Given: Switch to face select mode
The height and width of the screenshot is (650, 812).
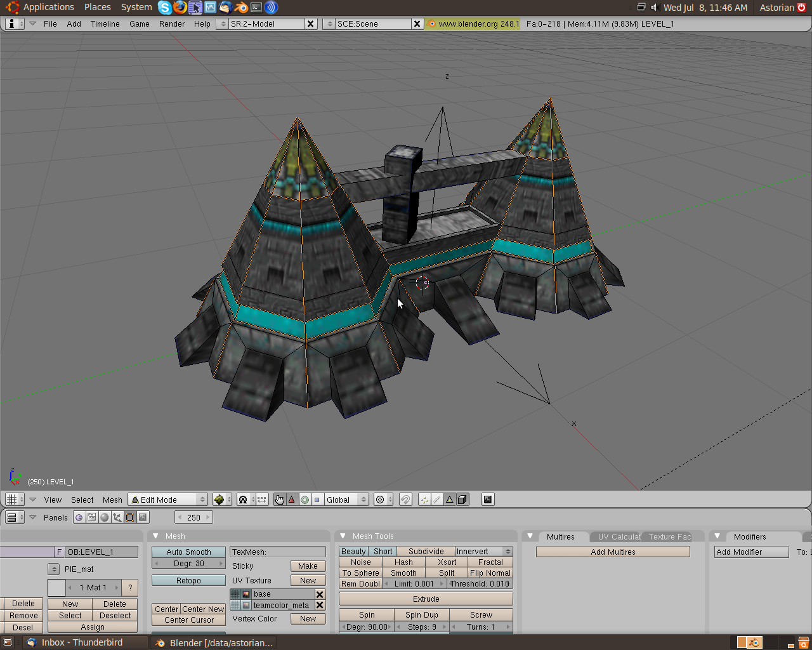Looking at the screenshot, I should tap(450, 500).
